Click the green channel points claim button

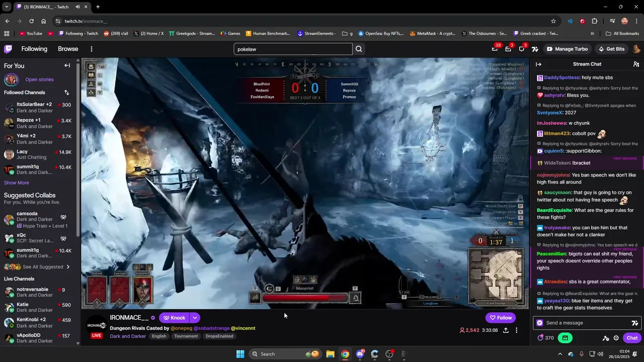[x=565, y=338]
